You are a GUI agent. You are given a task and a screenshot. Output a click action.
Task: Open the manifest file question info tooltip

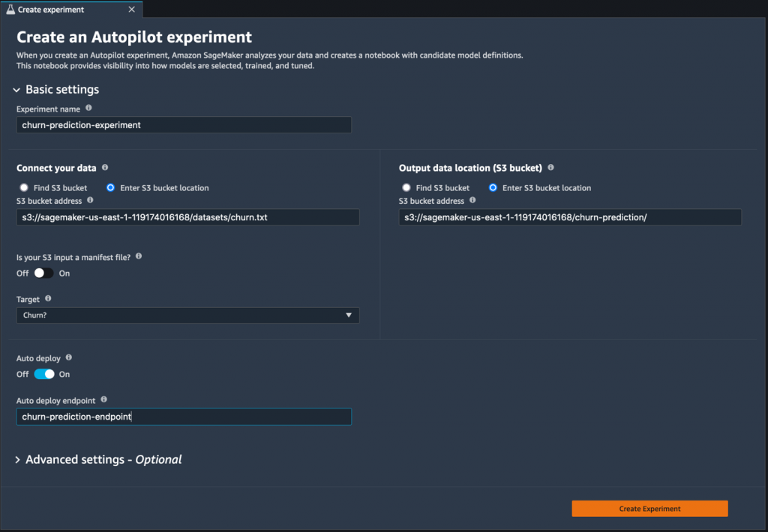[139, 255]
